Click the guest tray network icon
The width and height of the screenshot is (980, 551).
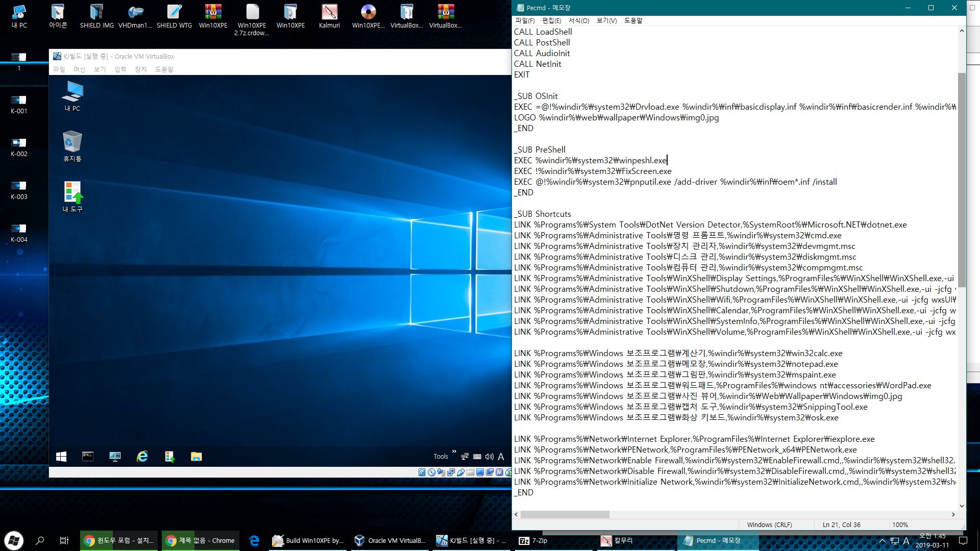(x=464, y=457)
